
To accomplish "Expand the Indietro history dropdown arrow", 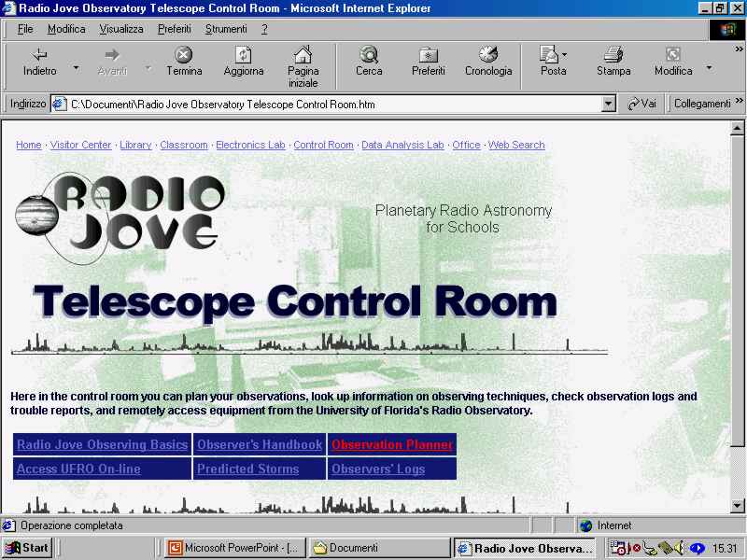I will pyautogui.click(x=76, y=67).
